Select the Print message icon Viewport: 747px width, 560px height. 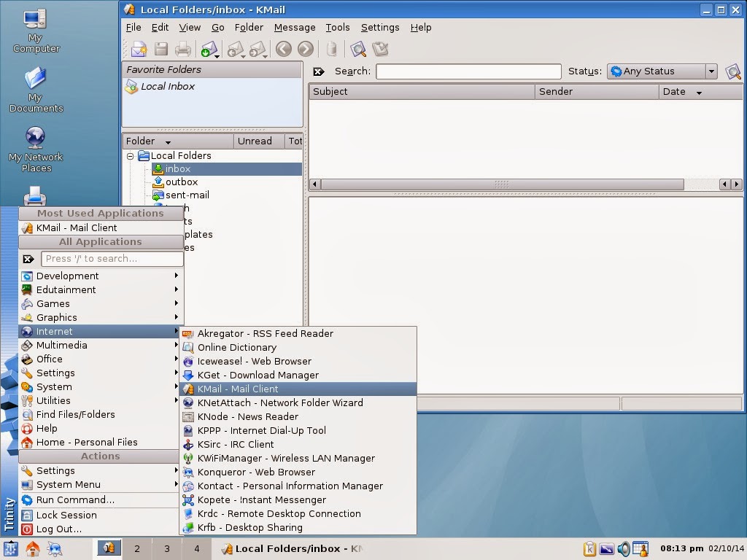pyautogui.click(x=182, y=49)
